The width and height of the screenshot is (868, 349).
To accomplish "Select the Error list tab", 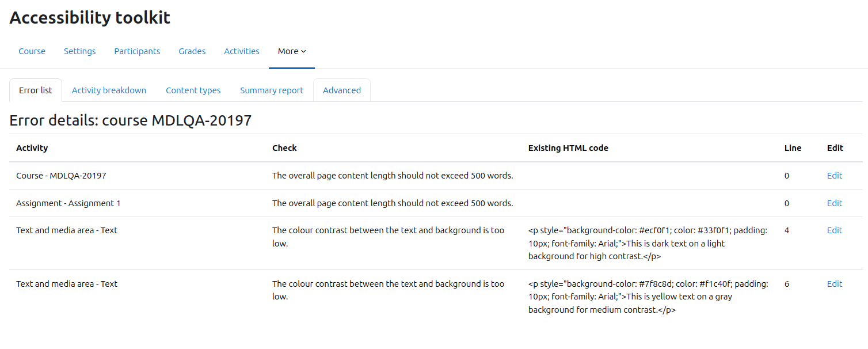I will (x=36, y=90).
